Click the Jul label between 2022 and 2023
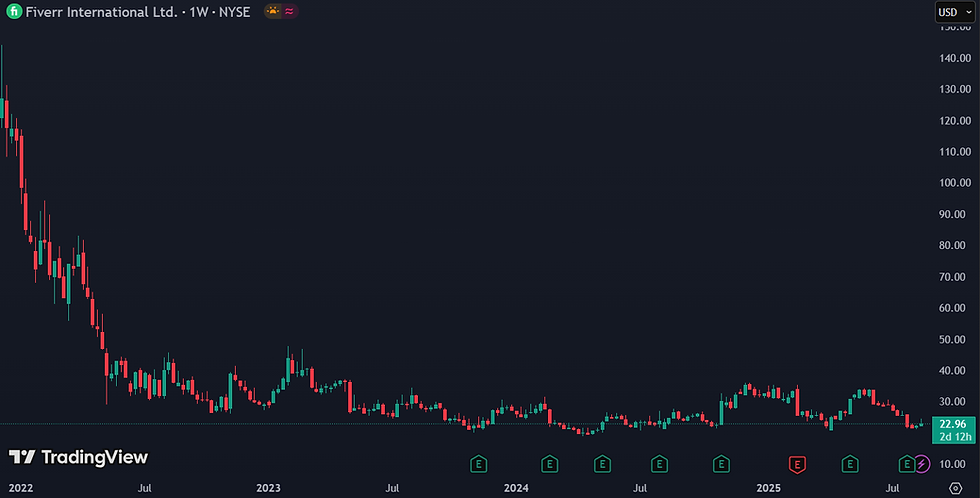Screen dimensions: 980x498 tap(144, 488)
